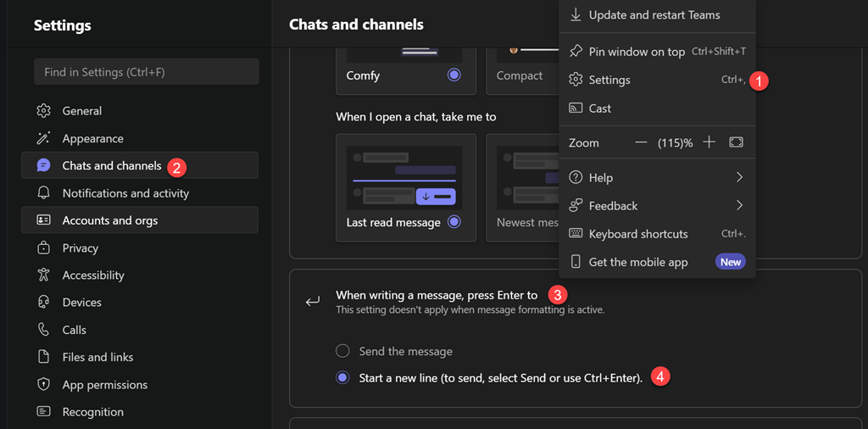Screen dimensions: 868x429
Task: Click Update and restart Teams
Action: pyautogui.click(x=654, y=14)
